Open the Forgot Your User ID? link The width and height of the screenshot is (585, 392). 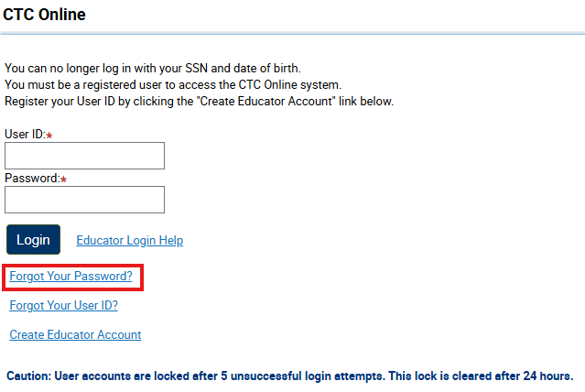(63, 306)
